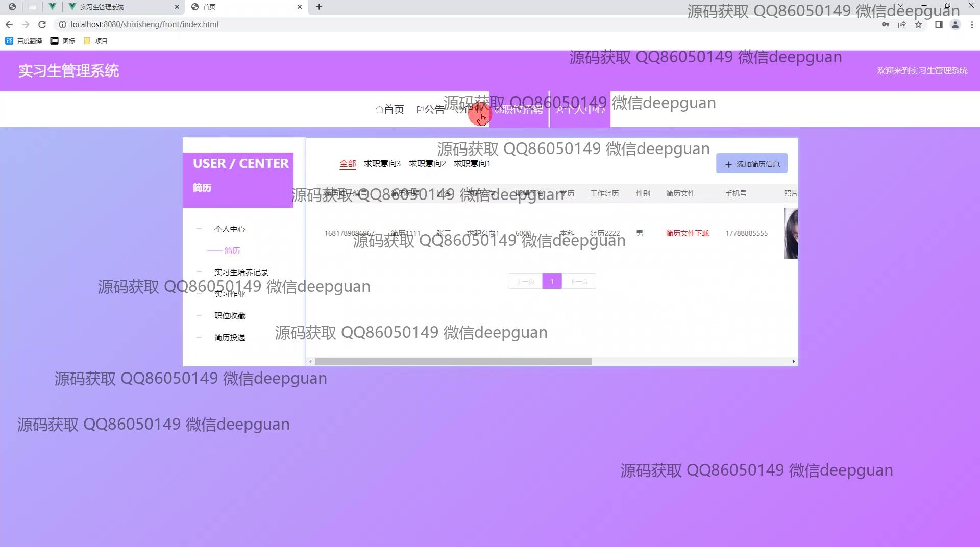Screen dimensions: 980x547
Task: Open the share page icon in address bar
Action: pos(902,24)
